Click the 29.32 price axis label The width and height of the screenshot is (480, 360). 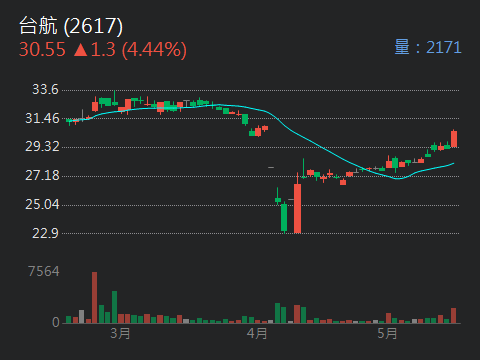coord(42,147)
